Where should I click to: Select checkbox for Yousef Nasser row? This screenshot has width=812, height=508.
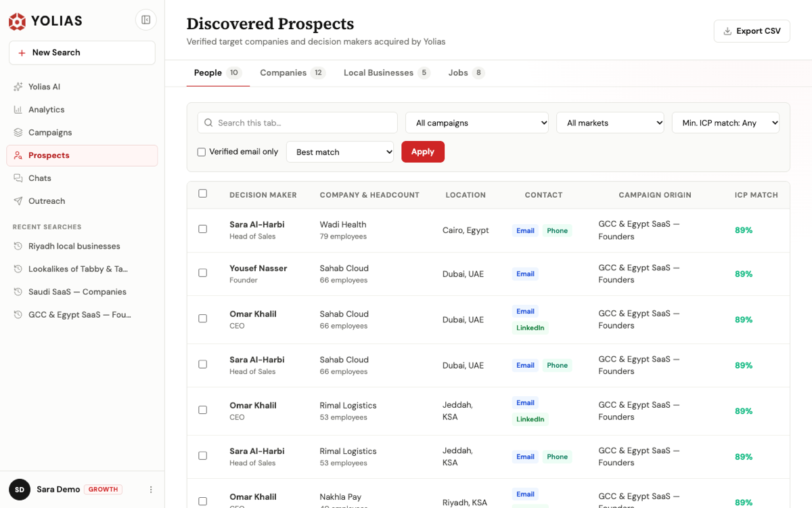click(202, 273)
